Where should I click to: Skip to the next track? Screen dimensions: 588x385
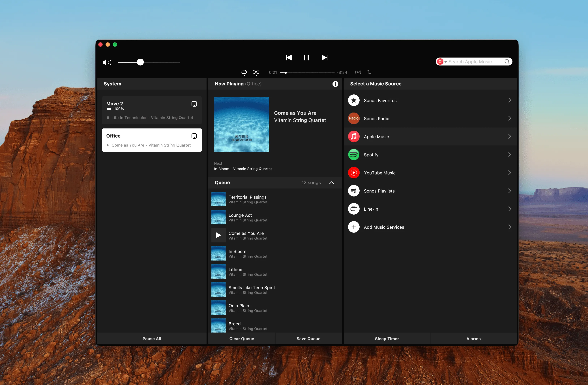pos(324,58)
